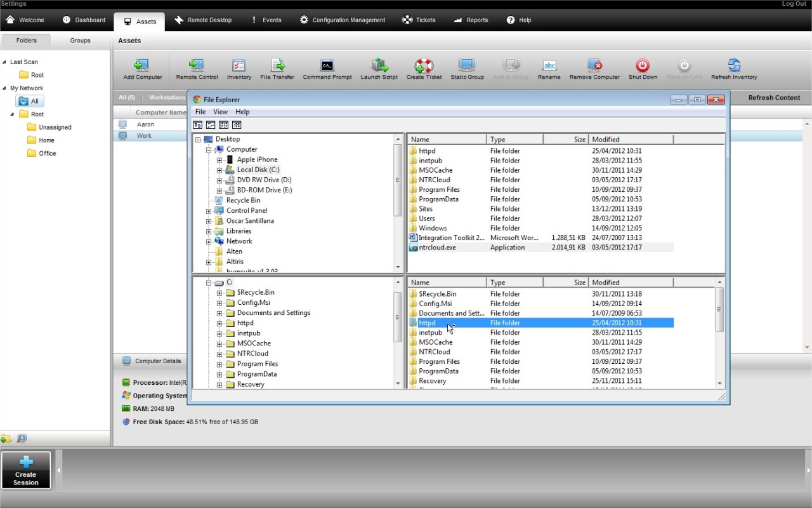This screenshot has height=508, width=812.
Task: Click the add folder icon below the sidebar
Action: (x=6, y=439)
